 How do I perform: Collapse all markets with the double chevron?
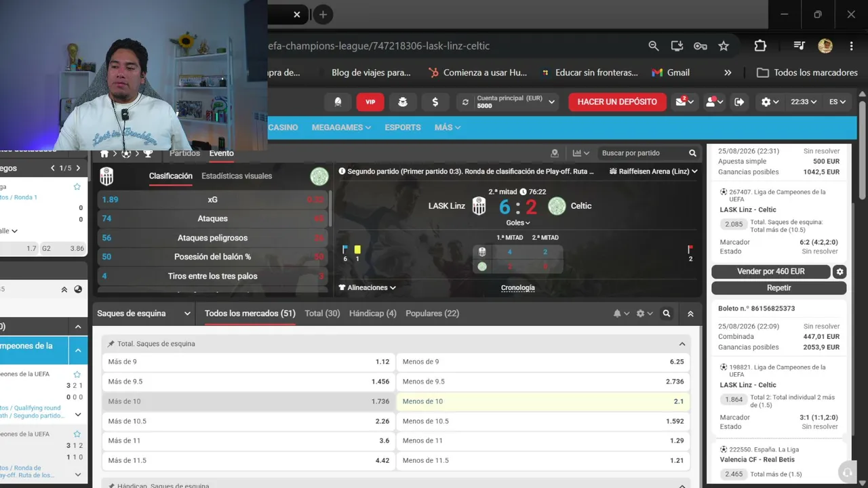point(690,314)
